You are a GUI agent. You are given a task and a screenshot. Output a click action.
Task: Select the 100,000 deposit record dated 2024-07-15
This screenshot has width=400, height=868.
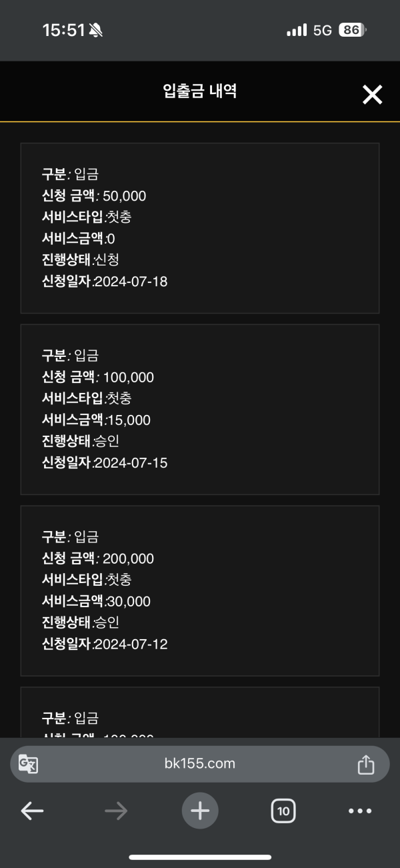click(200, 410)
